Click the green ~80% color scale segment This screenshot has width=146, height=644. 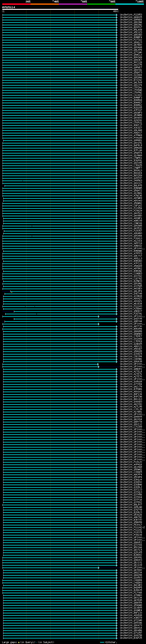(x=101, y=4)
